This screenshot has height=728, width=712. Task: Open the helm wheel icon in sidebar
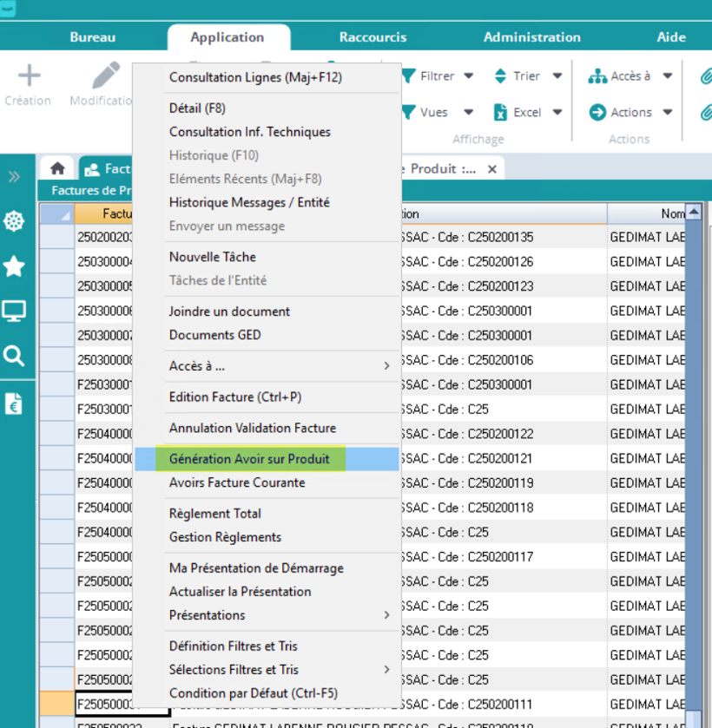click(14, 222)
